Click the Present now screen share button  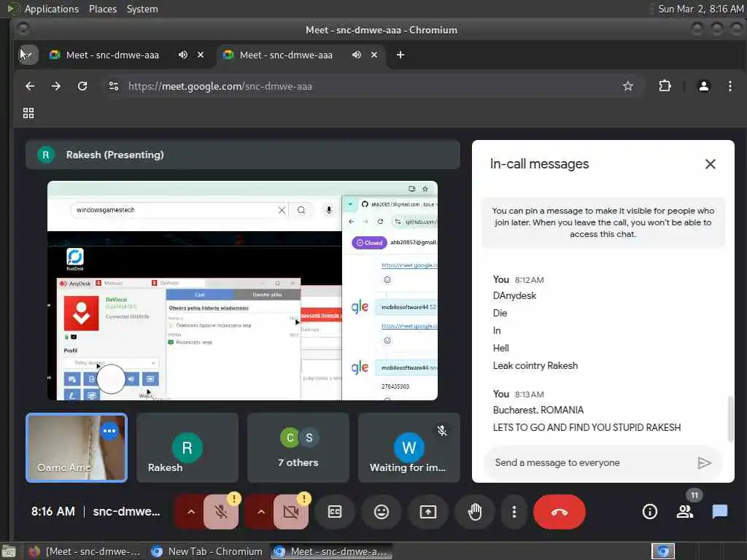click(427, 512)
